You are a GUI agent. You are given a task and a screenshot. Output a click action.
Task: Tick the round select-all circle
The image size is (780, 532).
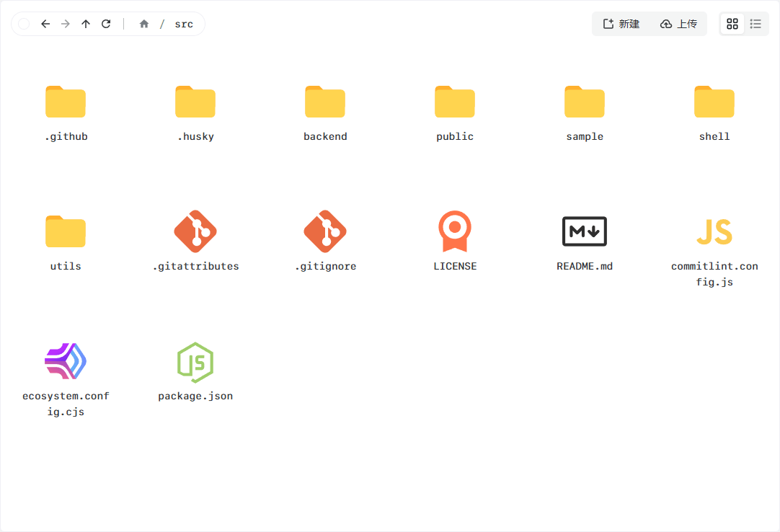(24, 24)
